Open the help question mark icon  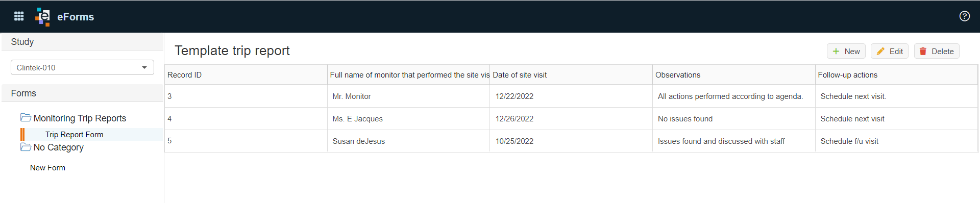tap(964, 16)
